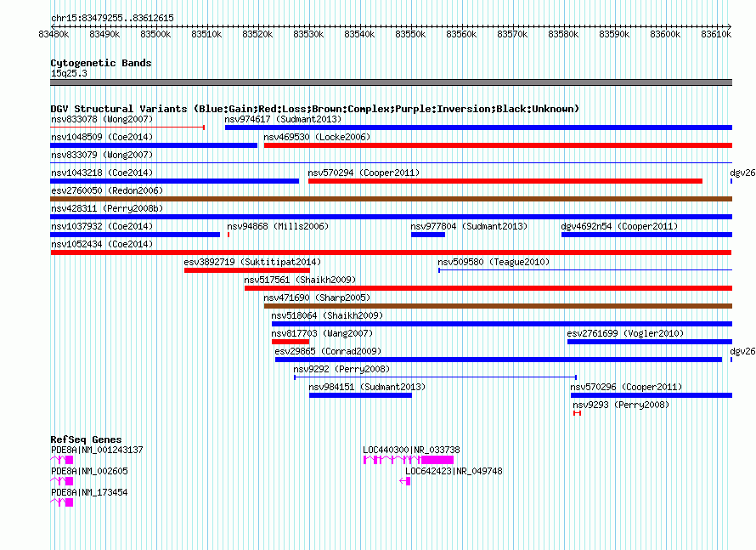
Task: Click nsv518064 (Shaikh2009) label
Action: click(x=327, y=315)
